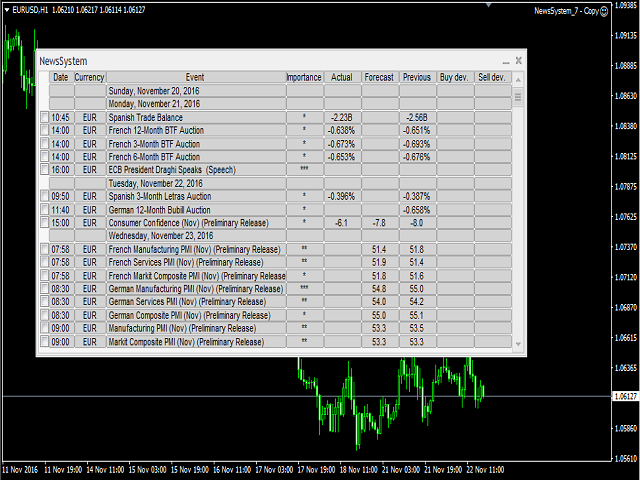This screenshot has height=480, width=640.
Task: Click previous value -0.693%
Action: pos(417,144)
